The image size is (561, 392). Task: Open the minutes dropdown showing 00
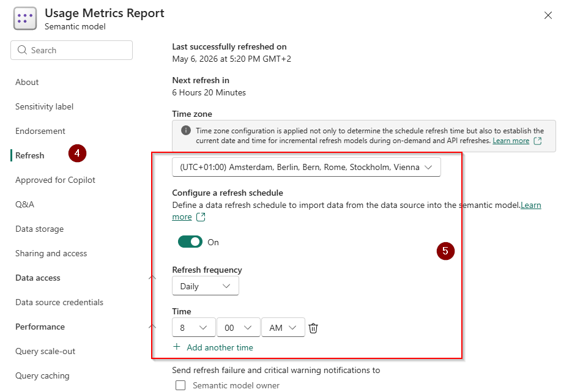[238, 327]
